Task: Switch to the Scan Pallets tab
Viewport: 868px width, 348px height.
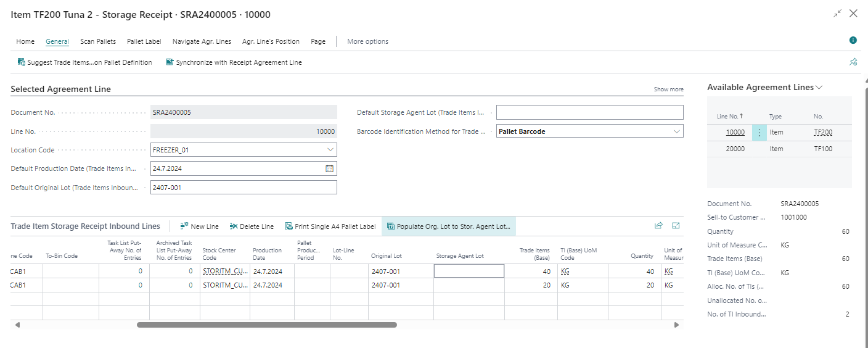Action: tap(98, 41)
